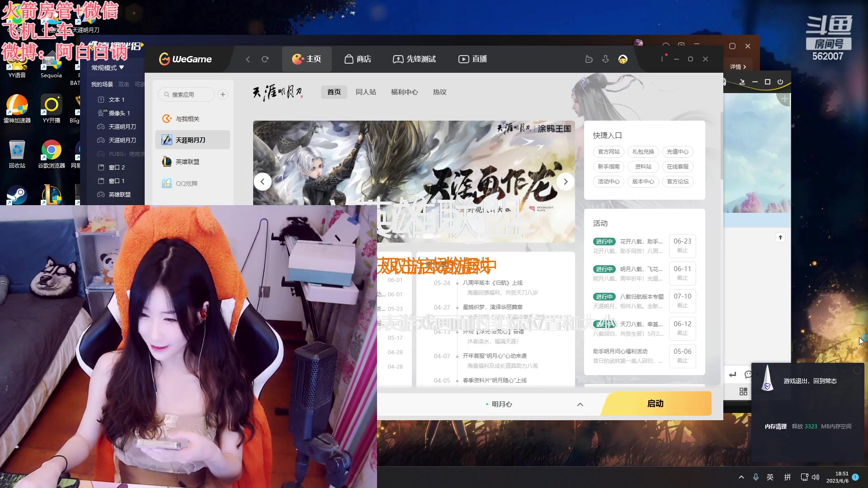This screenshot has height=488, width=868.
Task: Launch Steam from the desktop
Action: [x=17, y=195]
